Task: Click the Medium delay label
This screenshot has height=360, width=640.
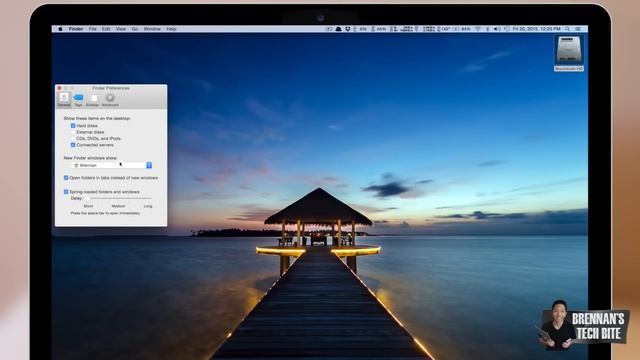Action: tap(118, 206)
